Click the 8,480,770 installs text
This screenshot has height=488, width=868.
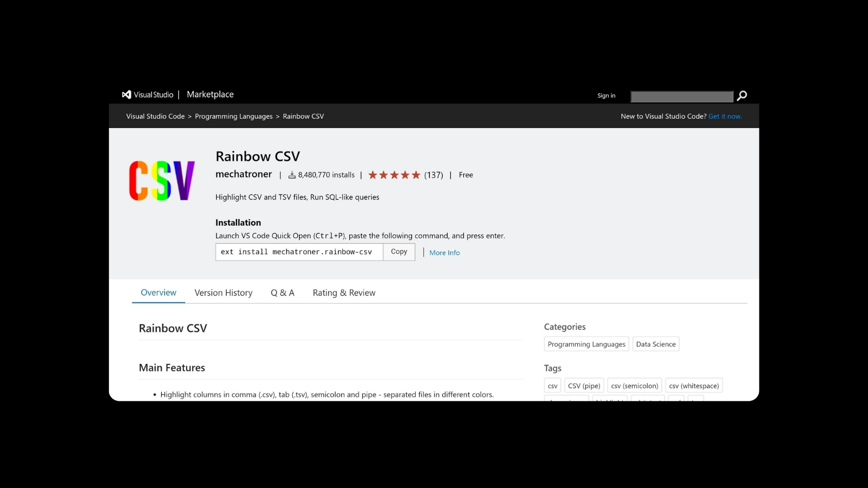(x=326, y=175)
